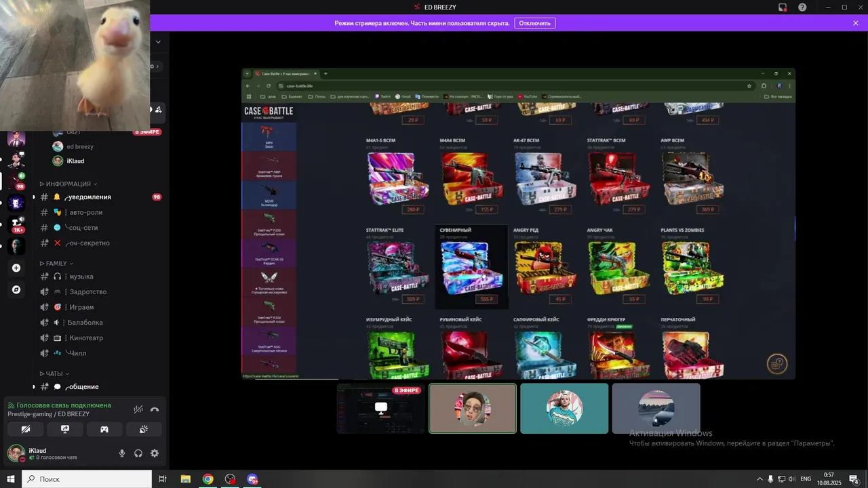This screenshot has width=868, height=488.
Task: Open the Discover servers compass icon
Action: (16, 289)
